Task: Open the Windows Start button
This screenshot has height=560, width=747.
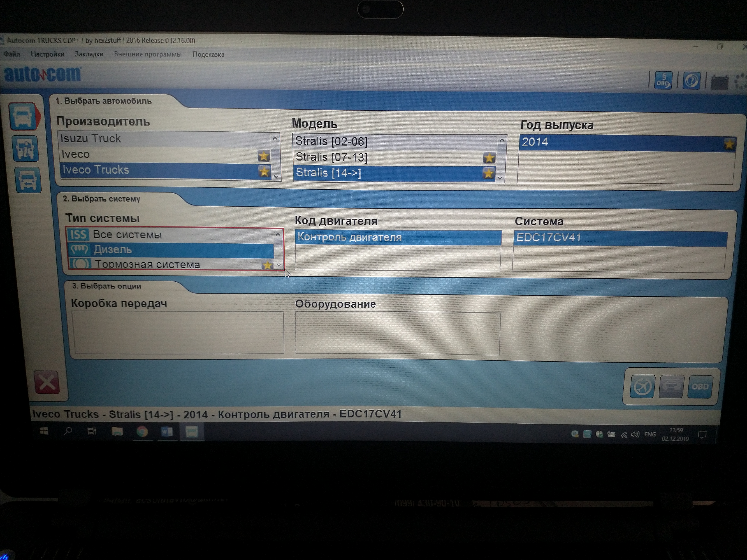Action: (44, 431)
